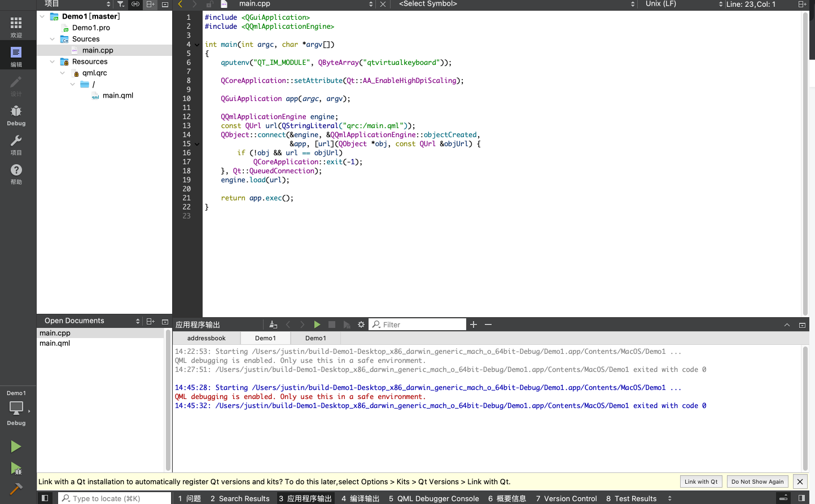Go back in editor navigation history
This screenshot has width=815, height=504.
180,4
